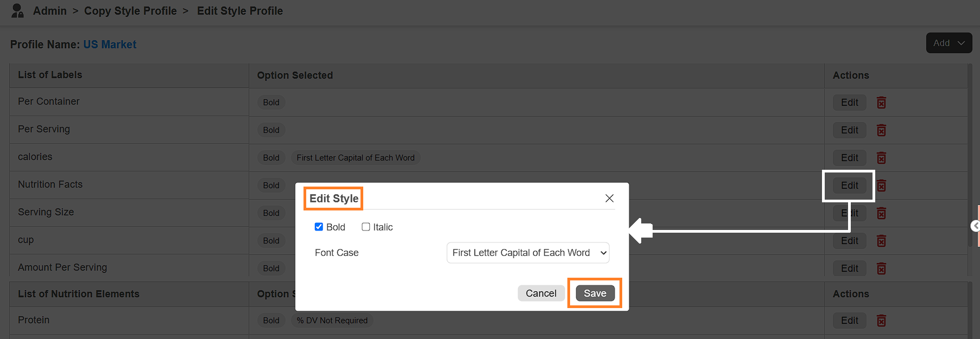Edit the Protein element style
The image size is (980, 339).
coord(849,321)
